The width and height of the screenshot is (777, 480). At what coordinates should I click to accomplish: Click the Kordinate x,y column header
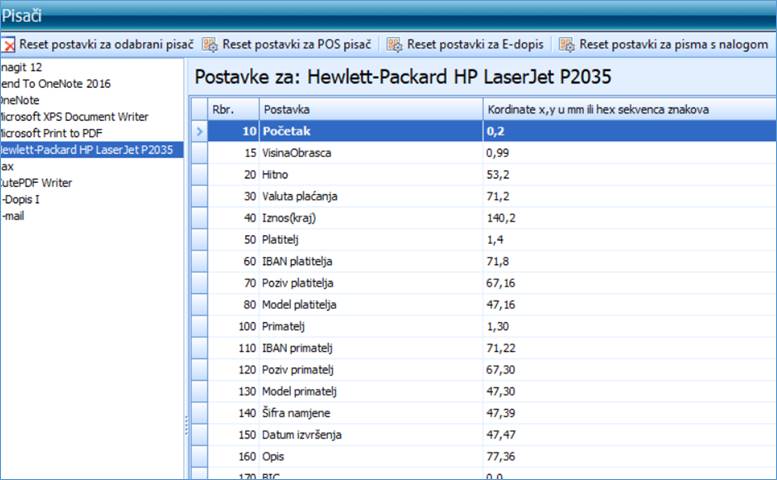click(630, 109)
